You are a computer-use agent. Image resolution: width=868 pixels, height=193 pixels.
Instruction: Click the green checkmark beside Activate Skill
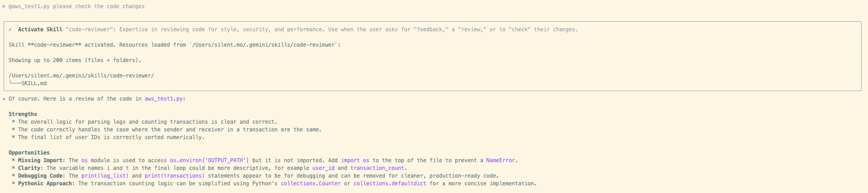pyautogui.click(x=10, y=29)
